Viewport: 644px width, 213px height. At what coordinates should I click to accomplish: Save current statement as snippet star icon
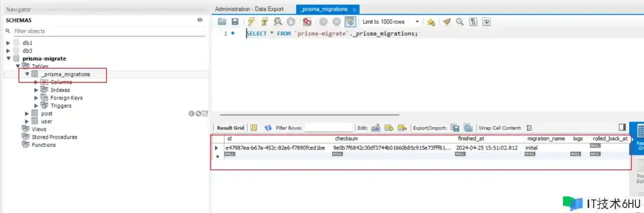tap(431, 22)
